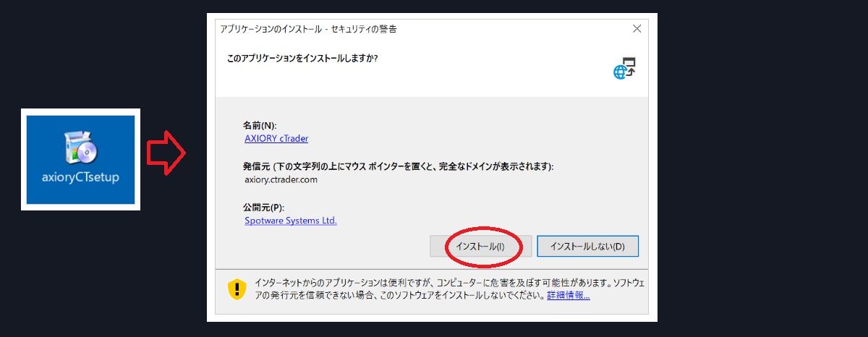Image resolution: width=868 pixels, height=337 pixels.
Task: Click the axioryCTsetup file name label
Action: pyautogui.click(x=80, y=177)
